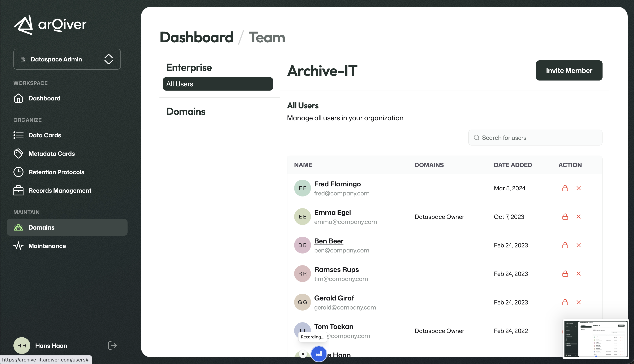Remove Gerald Giraf from the team
Image resolution: width=634 pixels, height=364 pixels.
click(578, 302)
